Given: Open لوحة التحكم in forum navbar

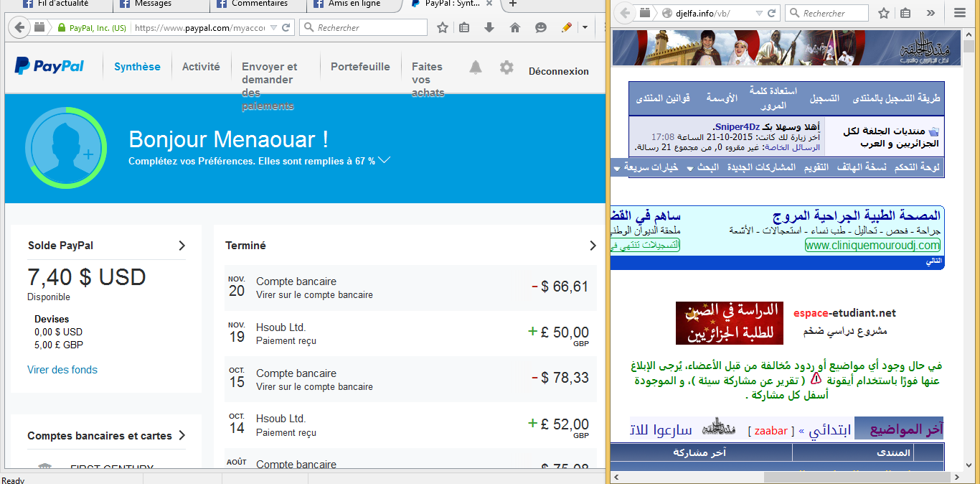Looking at the screenshot, I should click(916, 167).
